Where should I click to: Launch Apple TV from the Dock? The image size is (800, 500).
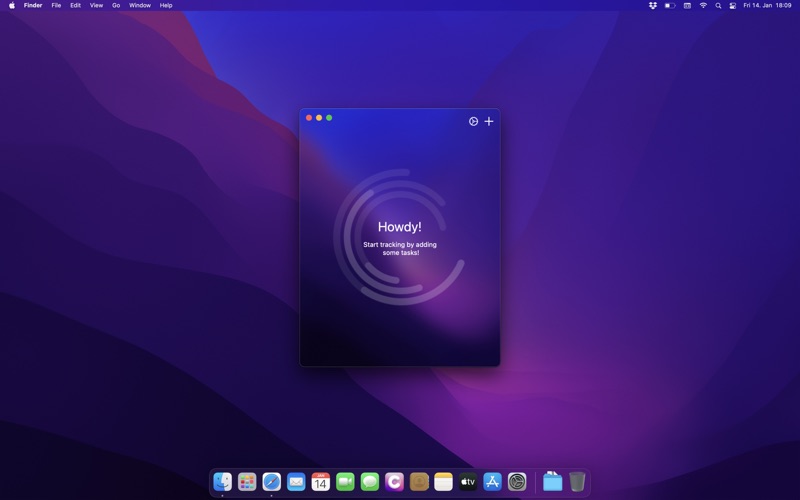tap(468, 482)
